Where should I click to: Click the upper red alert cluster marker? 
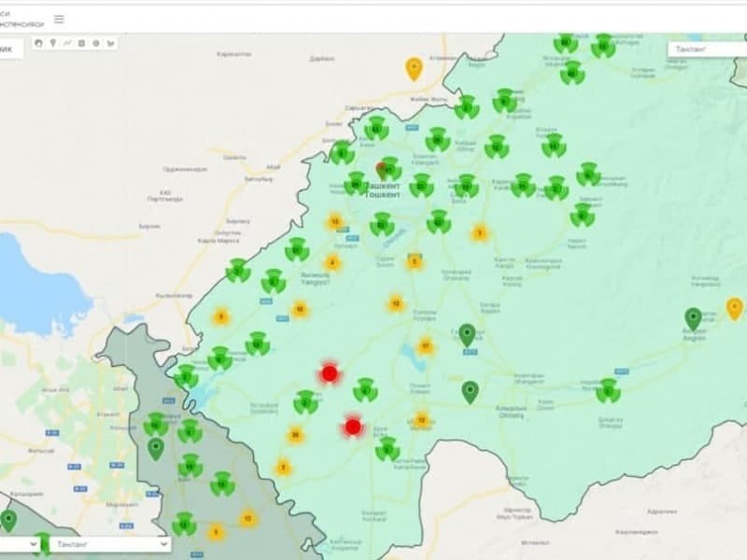coord(329,373)
